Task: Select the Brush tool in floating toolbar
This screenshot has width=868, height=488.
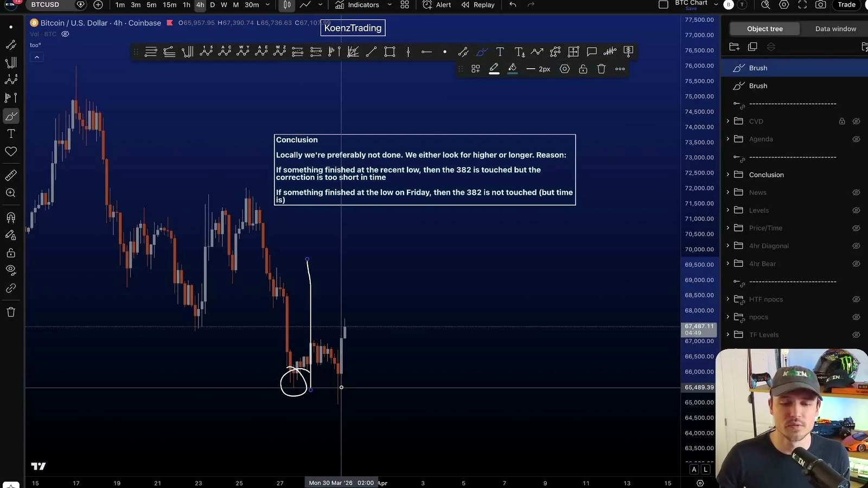Action: point(481,52)
